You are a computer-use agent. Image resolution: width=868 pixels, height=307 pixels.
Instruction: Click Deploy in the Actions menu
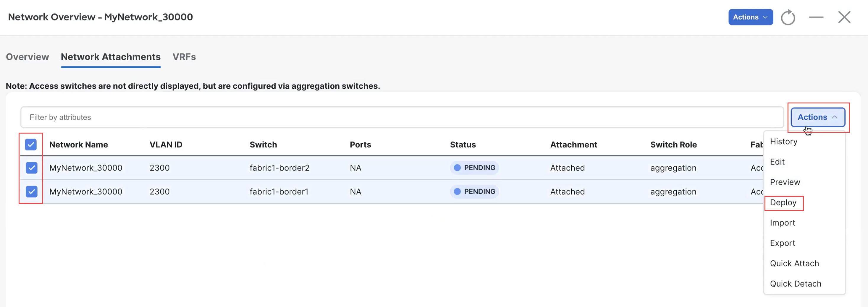(x=783, y=203)
